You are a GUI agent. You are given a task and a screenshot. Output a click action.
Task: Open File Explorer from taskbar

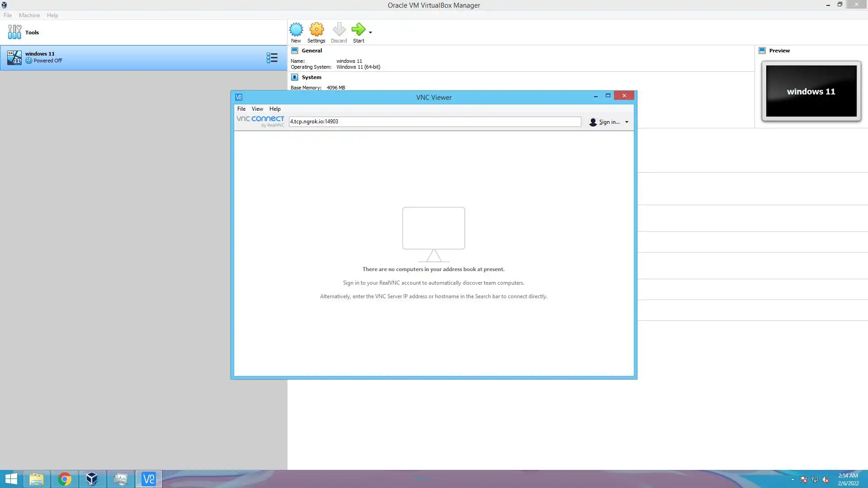point(37,479)
